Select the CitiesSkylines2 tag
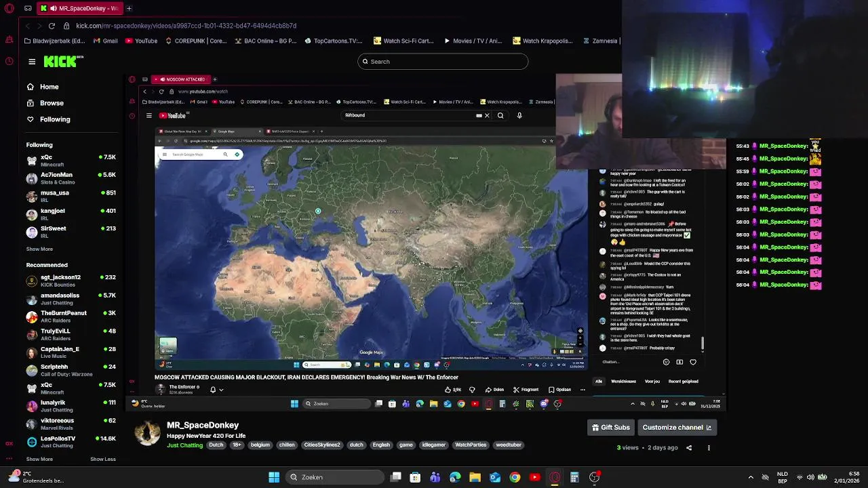The width and height of the screenshot is (868, 488). tap(322, 445)
